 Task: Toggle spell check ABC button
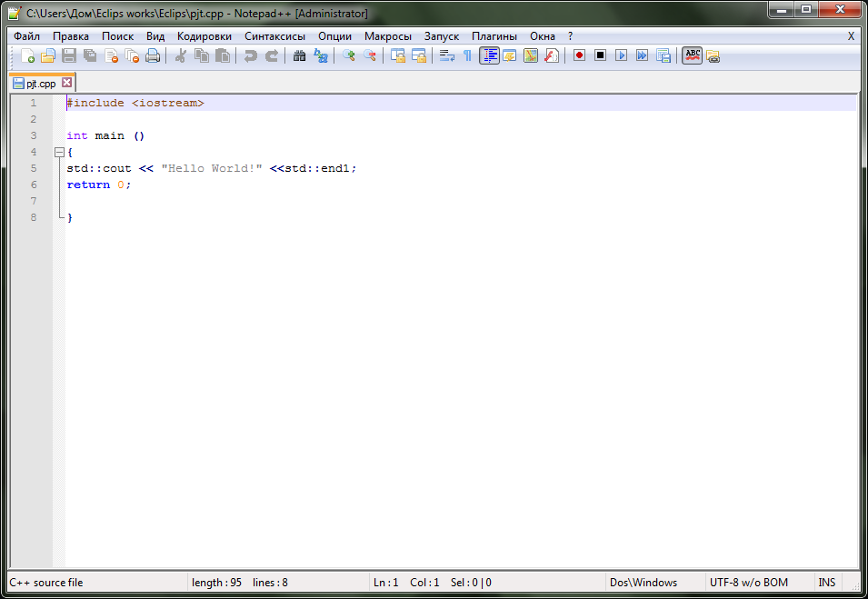(x=692, y=56)
